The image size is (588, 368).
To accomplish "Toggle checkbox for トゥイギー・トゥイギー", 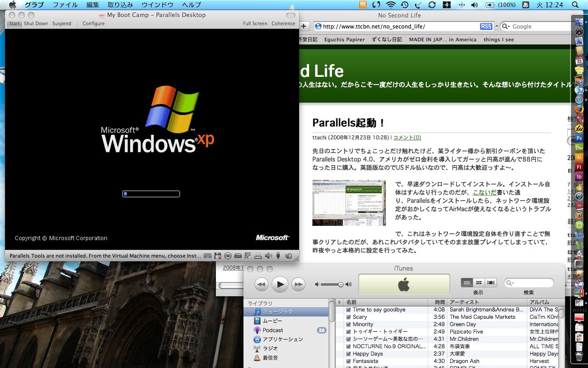I will 348,332.
